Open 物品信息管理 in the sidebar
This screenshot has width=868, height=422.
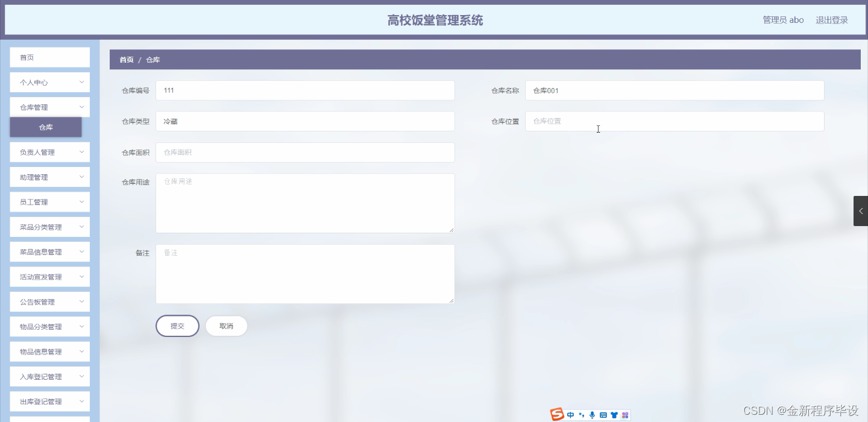coord(50,351)
